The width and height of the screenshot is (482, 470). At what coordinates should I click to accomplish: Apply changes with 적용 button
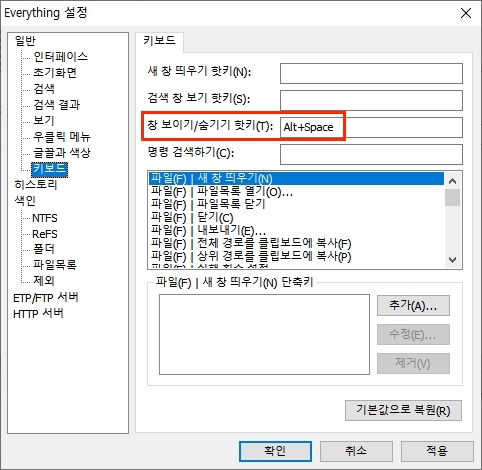[x=437, y=451]
